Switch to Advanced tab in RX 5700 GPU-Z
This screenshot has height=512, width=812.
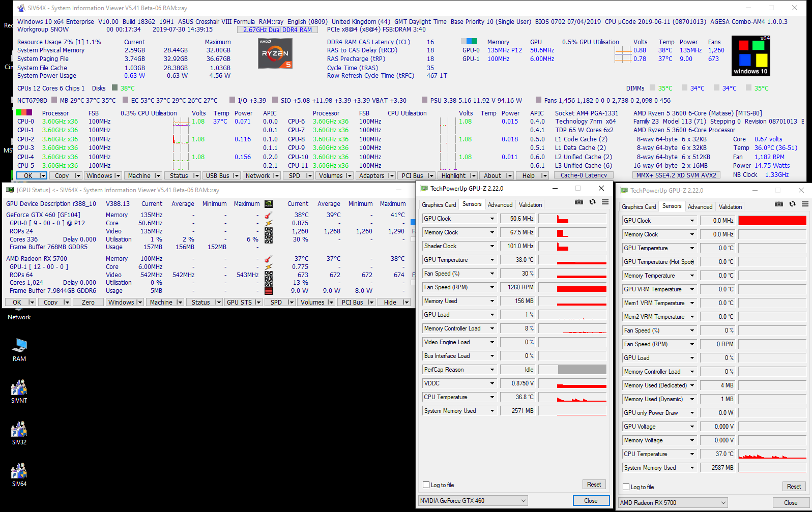pos(700,207)
